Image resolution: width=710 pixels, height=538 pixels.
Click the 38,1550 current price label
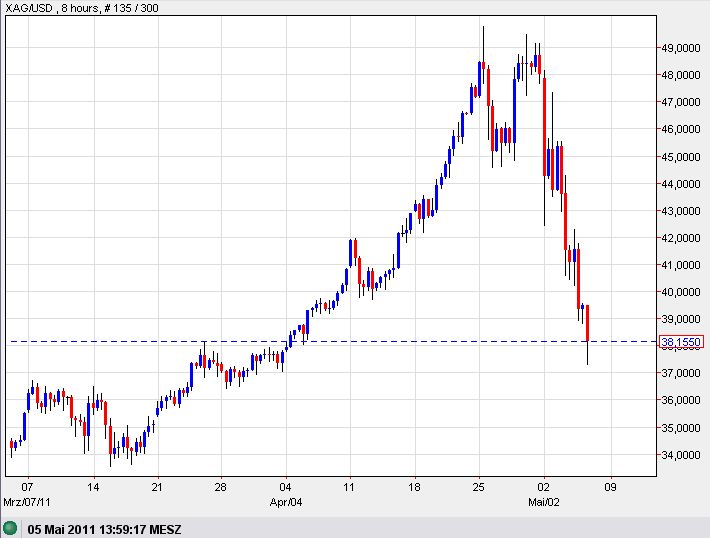681,342
